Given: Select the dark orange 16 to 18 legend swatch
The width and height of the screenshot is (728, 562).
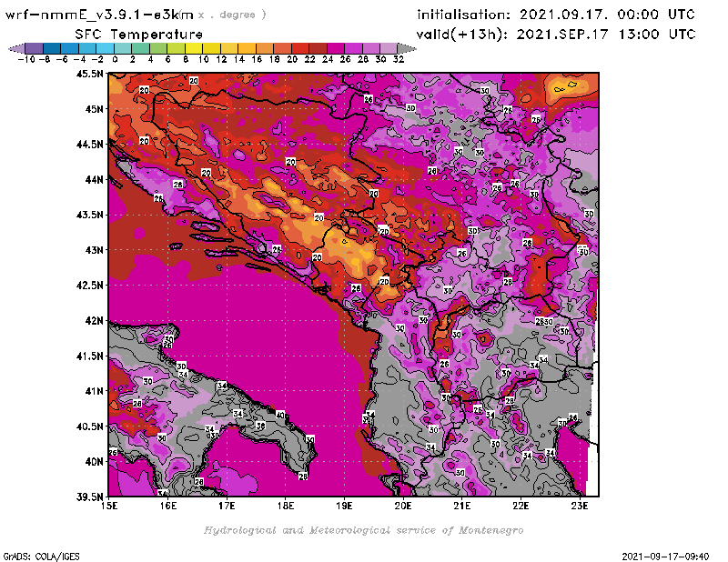Looking at the screenshot, I should (265, 48).
